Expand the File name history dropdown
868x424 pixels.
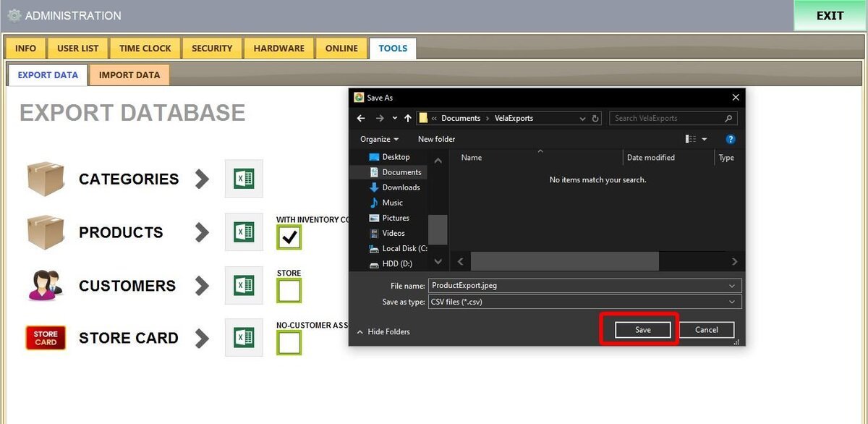(x=733, y=285)
